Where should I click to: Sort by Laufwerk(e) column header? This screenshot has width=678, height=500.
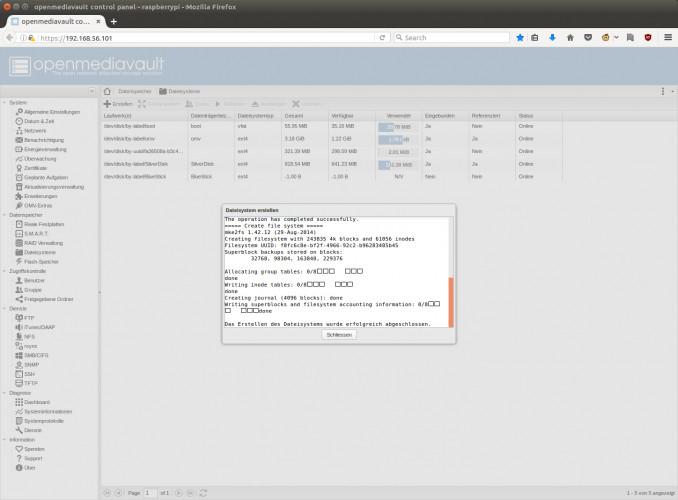[x=145, y=116]
